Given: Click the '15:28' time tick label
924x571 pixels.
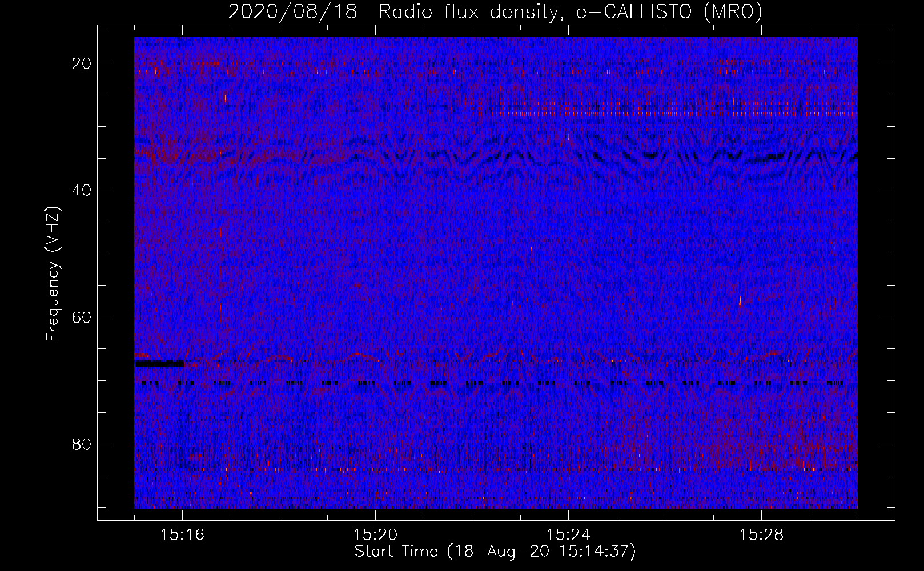Looking at the screenshot, I should coord(762,535).
